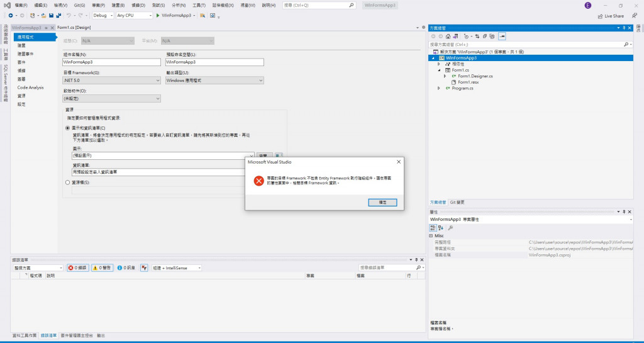Click the undo arrow icon
The image size is (644, 343).
point(69,16)
